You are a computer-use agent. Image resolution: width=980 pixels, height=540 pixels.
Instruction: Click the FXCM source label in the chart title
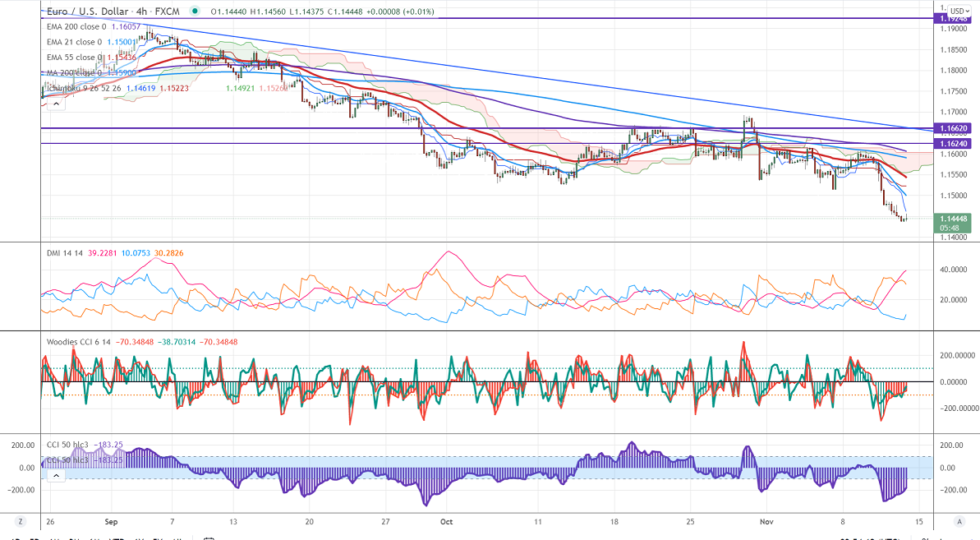[x=168, y=12]
